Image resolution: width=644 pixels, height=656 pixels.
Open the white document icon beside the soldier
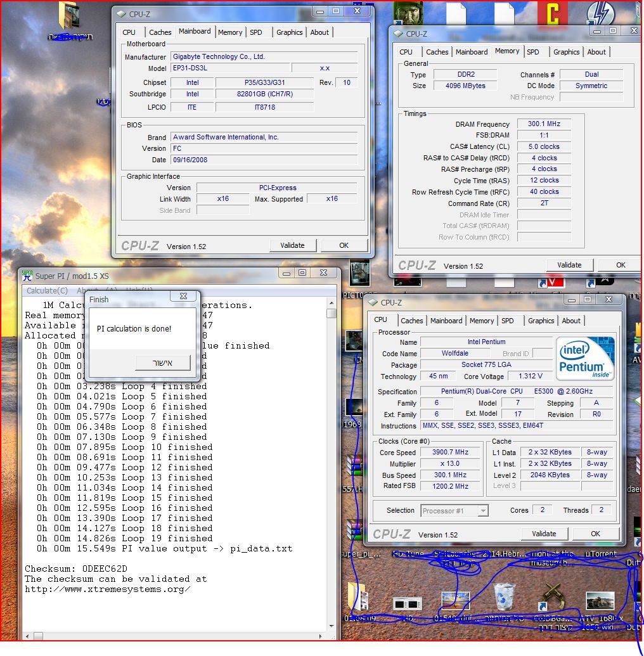pos(456,13)
